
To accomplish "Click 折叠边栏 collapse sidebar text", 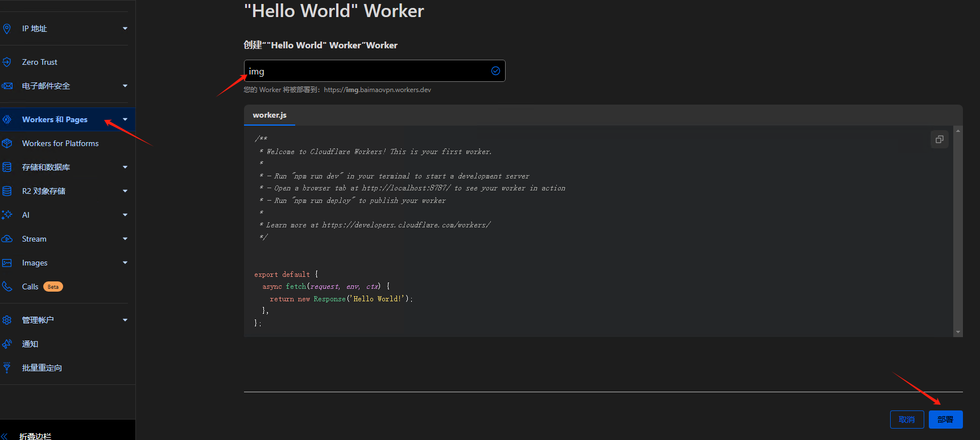I will (35, 436).
